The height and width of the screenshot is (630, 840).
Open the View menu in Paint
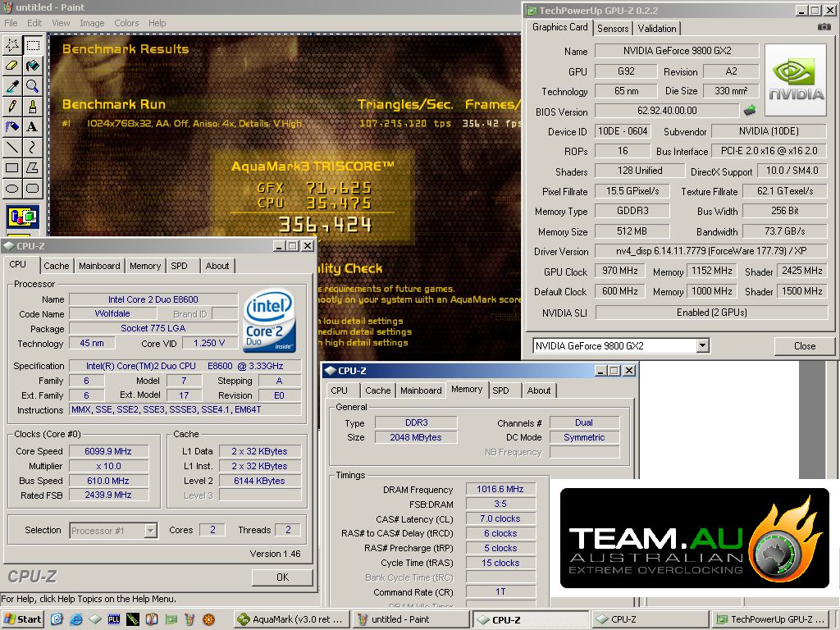point(61,23)
